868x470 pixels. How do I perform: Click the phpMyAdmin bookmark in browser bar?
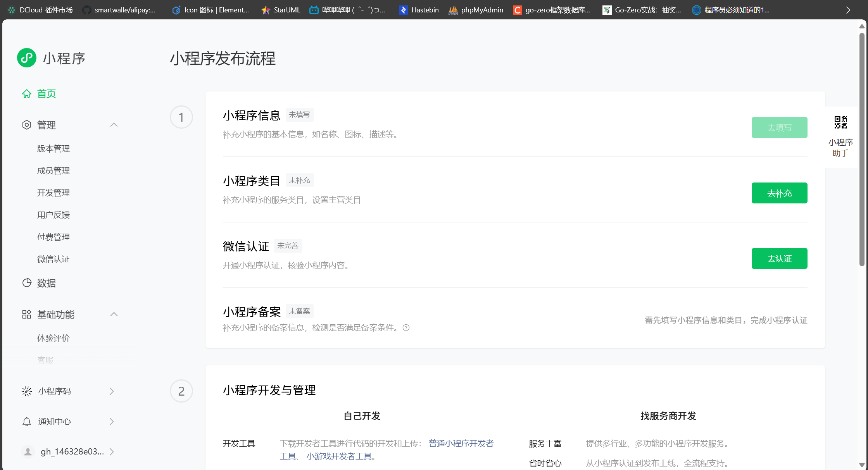click(476, 10)
